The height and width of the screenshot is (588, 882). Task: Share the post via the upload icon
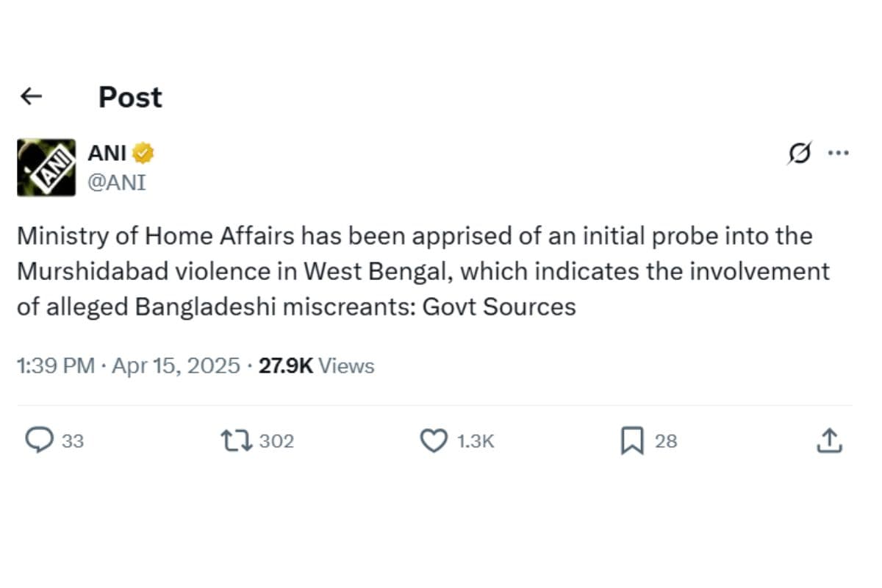click(829, 440)
